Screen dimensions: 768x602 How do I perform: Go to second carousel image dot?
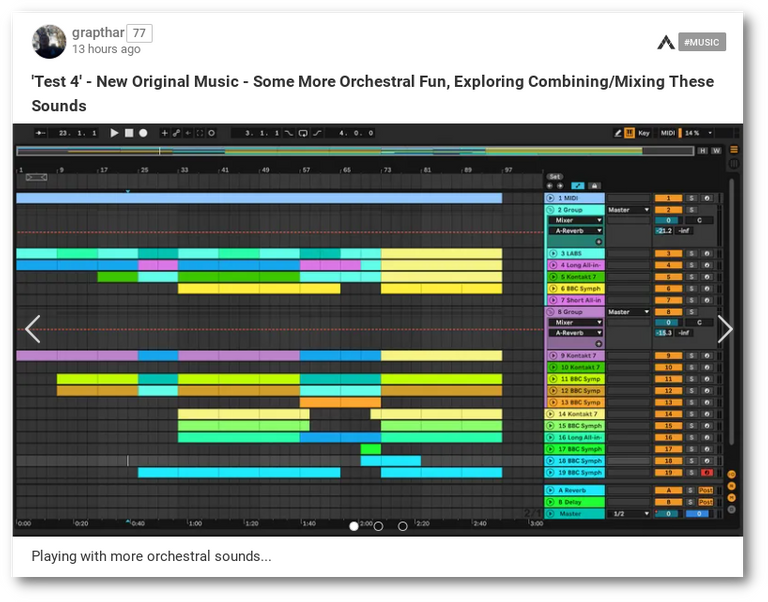click(x=378, y=527)
